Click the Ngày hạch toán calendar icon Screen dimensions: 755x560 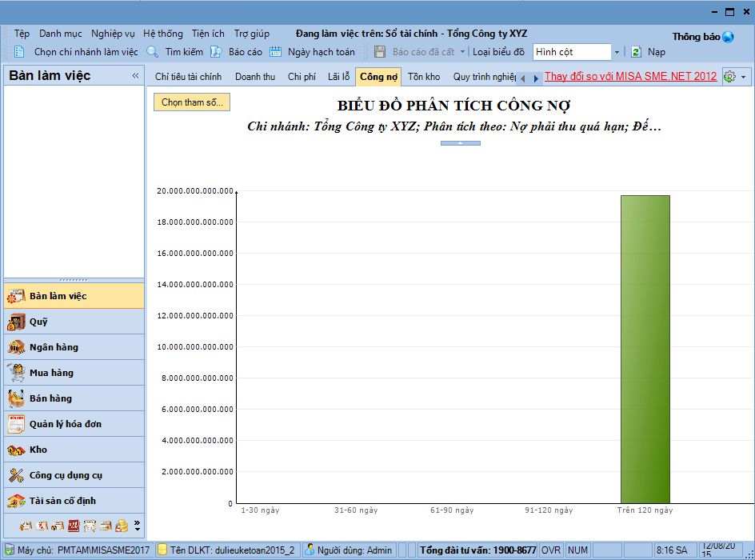(x=276, y=52)
